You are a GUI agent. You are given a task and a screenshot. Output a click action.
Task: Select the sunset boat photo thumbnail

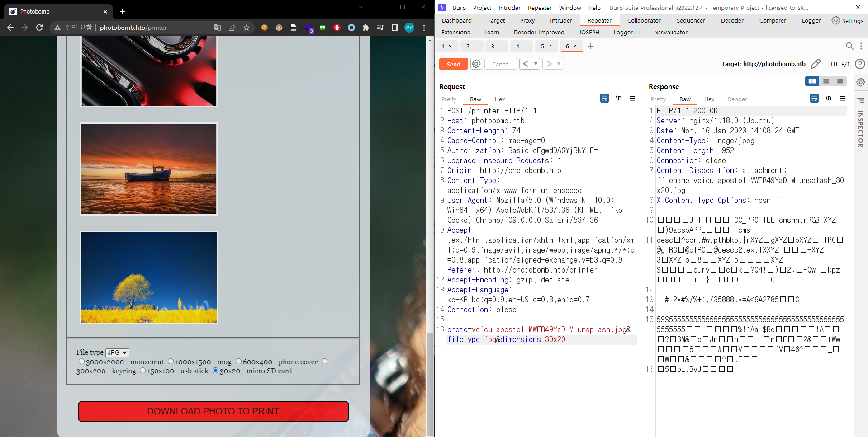click(x=148, y=169)
